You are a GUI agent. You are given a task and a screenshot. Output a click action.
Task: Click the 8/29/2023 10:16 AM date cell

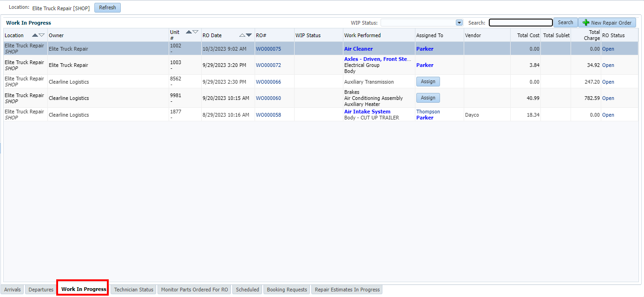(x=228, y=115)
